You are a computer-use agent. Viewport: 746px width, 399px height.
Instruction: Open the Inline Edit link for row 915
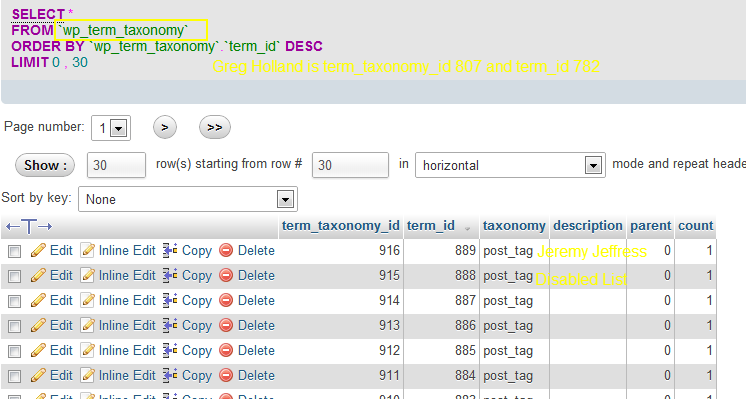127,275
